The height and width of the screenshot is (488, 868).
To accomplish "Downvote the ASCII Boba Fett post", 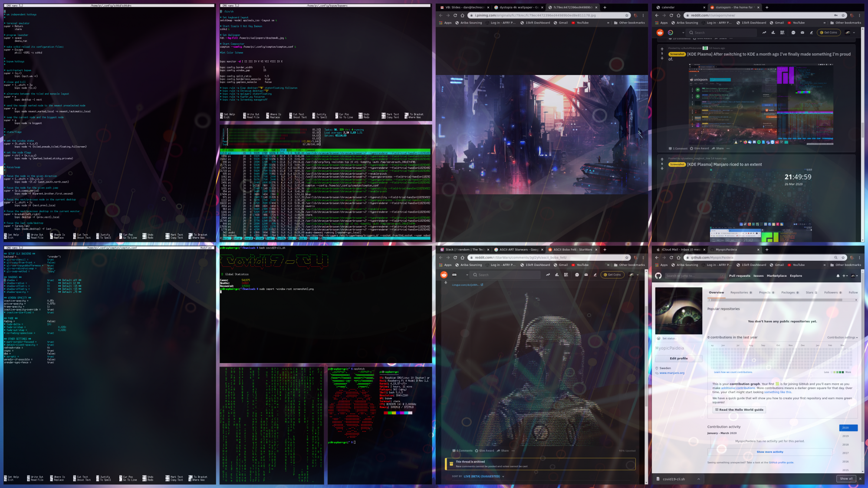I will [x=446, y=282].
